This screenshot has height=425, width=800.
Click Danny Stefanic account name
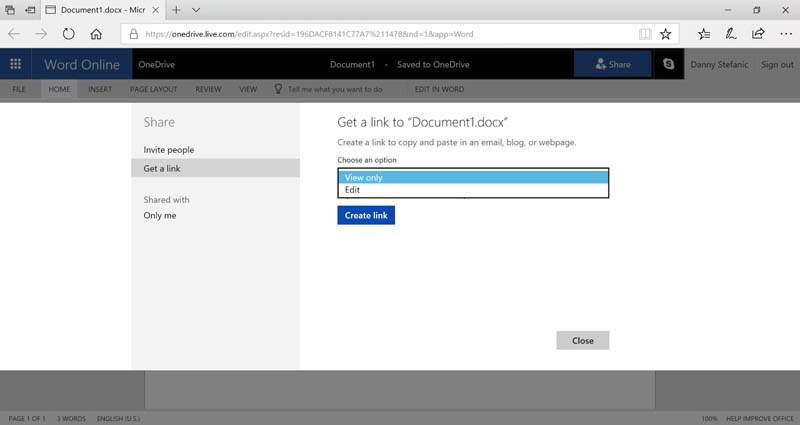719,64
